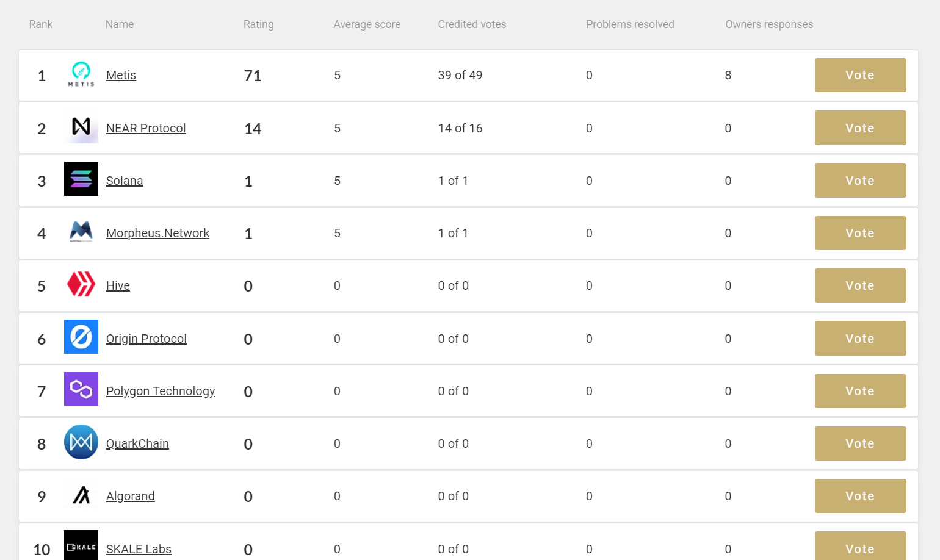The width and height of the screenshot is (940, 560).
Task: Vote for Solana
Action: click(860, 181)
